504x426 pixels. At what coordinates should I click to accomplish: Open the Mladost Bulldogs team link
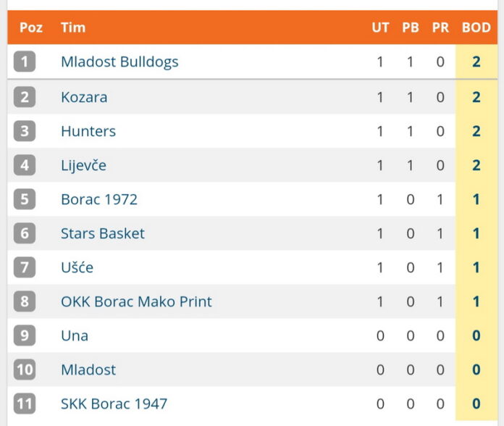point(119,62)
